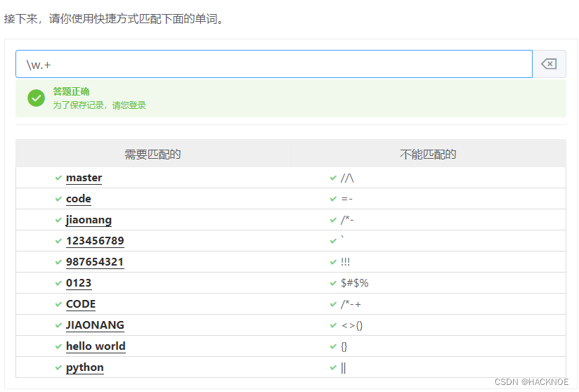Viewport: 579px width, 392px height.
Task: Click the regex input field containing \w.+
Action: pyautogui.click(x=273, y=64)
